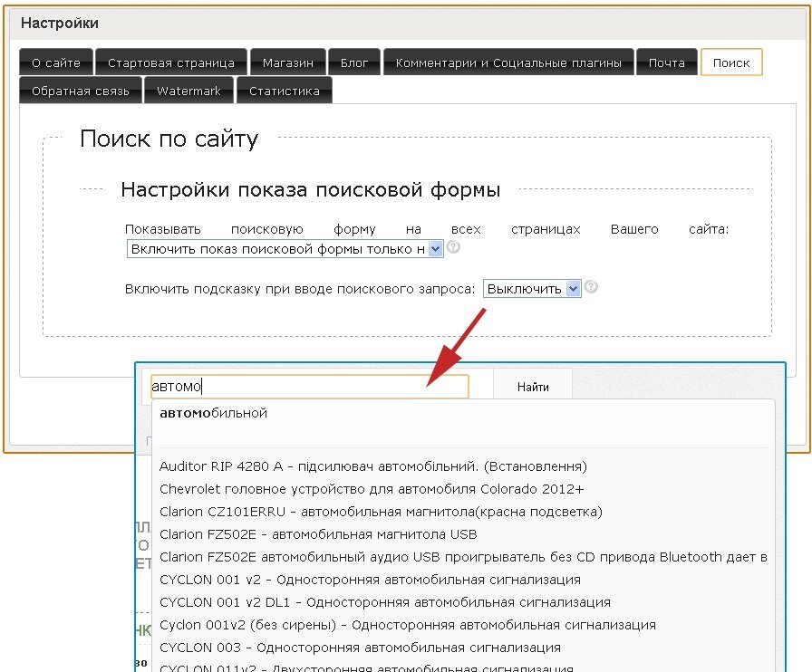This screenshot has height=672, width=812.
Task: Pick Chevrolet головное устройство suggestion
Action: coord(372,489)
